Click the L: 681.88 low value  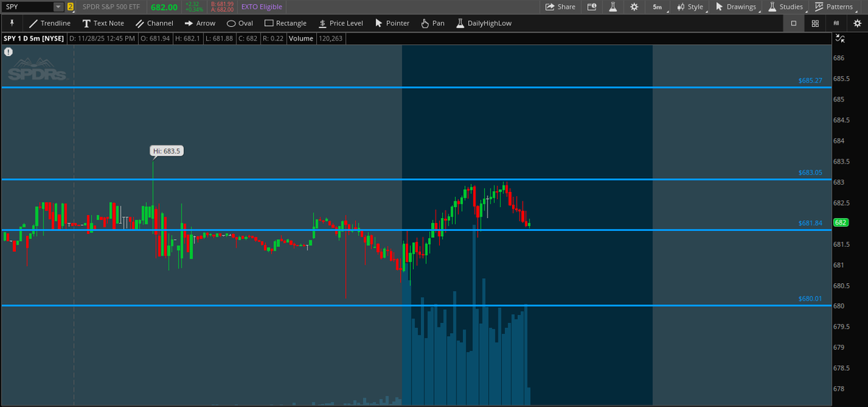[218, 38]
